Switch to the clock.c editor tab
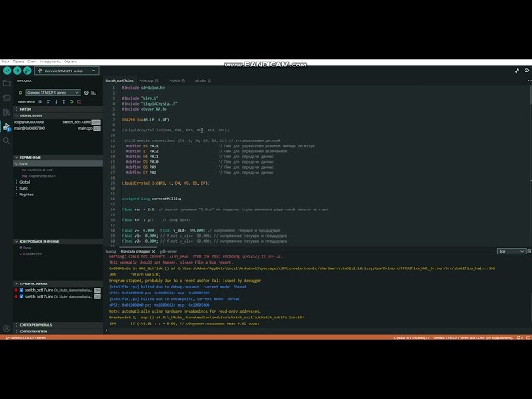This screenshot has width=532, height=399. tap(203, 81)
